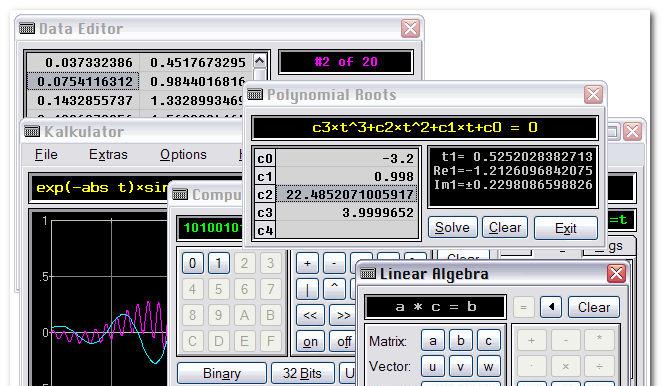Click the c1 coefficient value 0.998

347,177
